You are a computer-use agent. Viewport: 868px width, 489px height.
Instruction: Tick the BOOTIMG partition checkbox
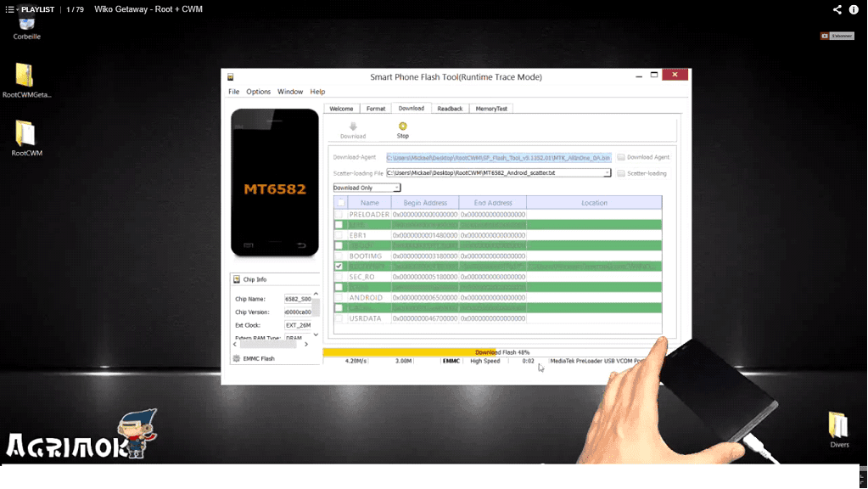[x=339, y=256]
